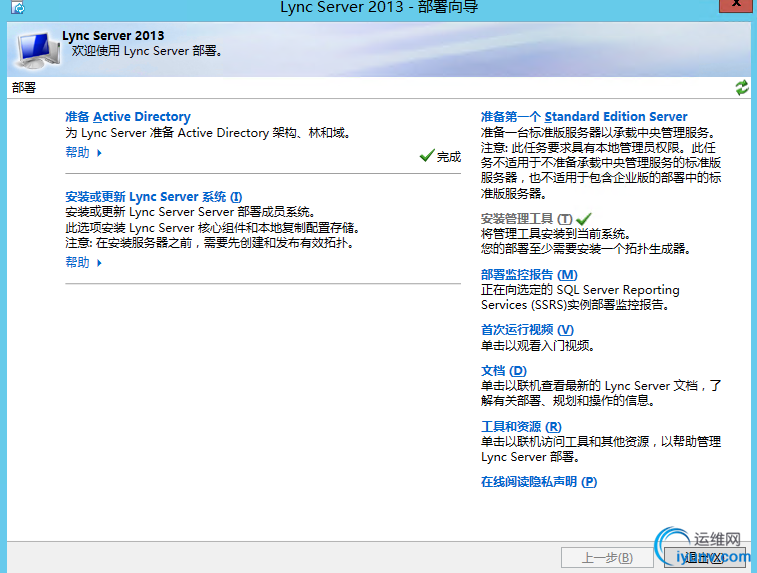Viewport: 757px width, 573px height.
Task: Click the 上一步(B) button
Action: click(x=607, y=558)
